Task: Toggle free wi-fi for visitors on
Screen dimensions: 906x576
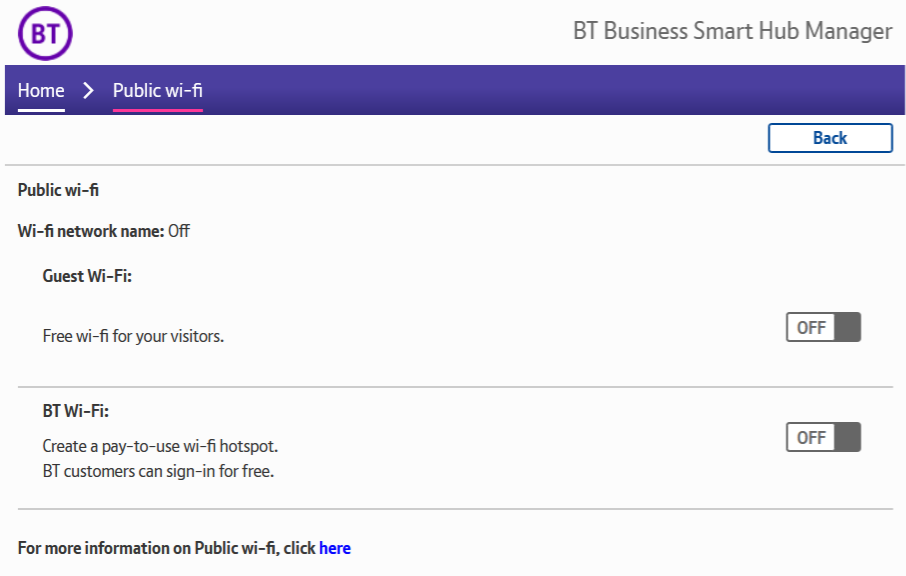Action: click(823, 327)
